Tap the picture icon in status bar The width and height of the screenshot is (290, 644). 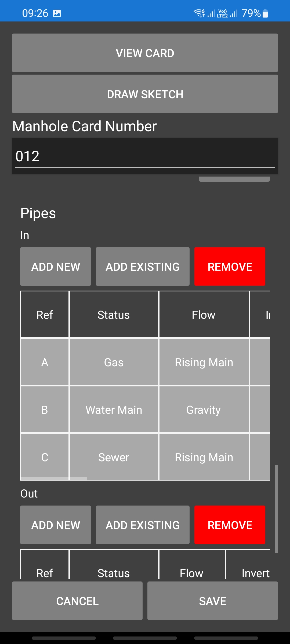[x=57, y=13]
